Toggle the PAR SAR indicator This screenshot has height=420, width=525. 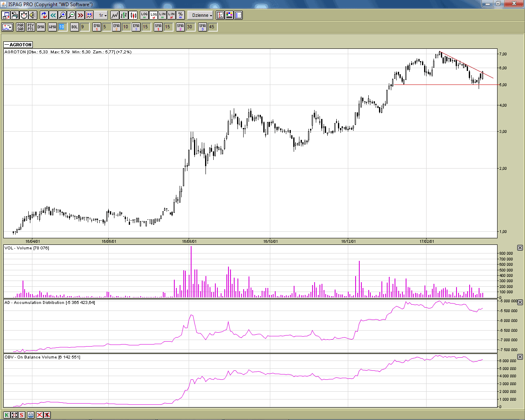(x=21, y=27)
